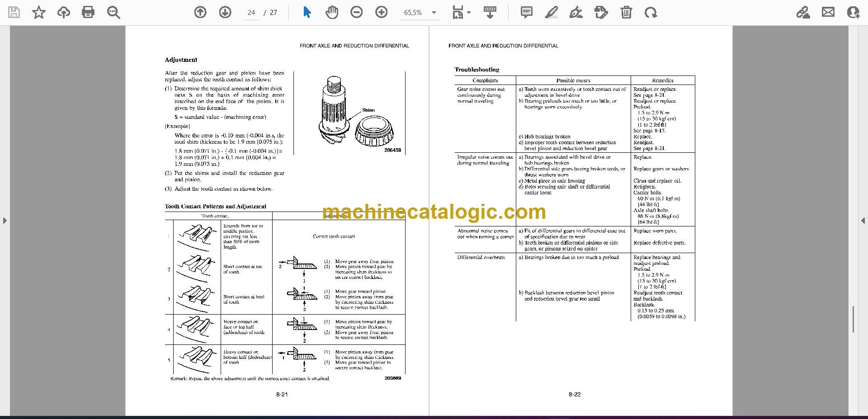
Task: Open the find text magnifier
Action: (x=113, y=13)
